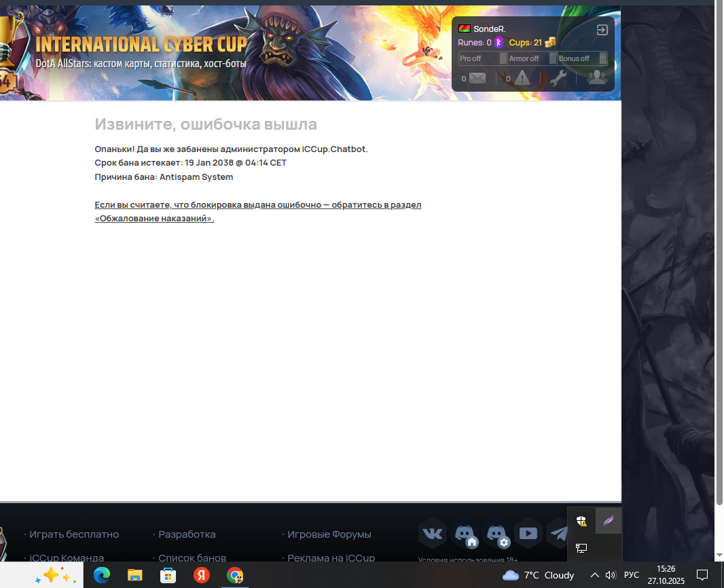Open the wrench settings icon
724x588 pixels.
(x=558, y=78)
